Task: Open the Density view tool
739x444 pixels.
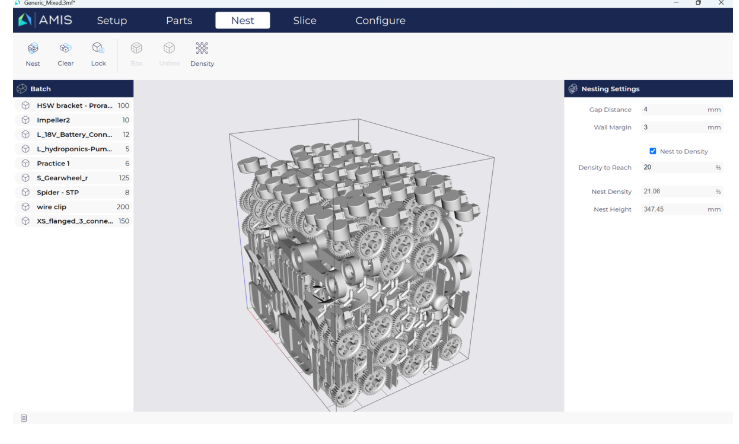Action: tap(202, 50)
